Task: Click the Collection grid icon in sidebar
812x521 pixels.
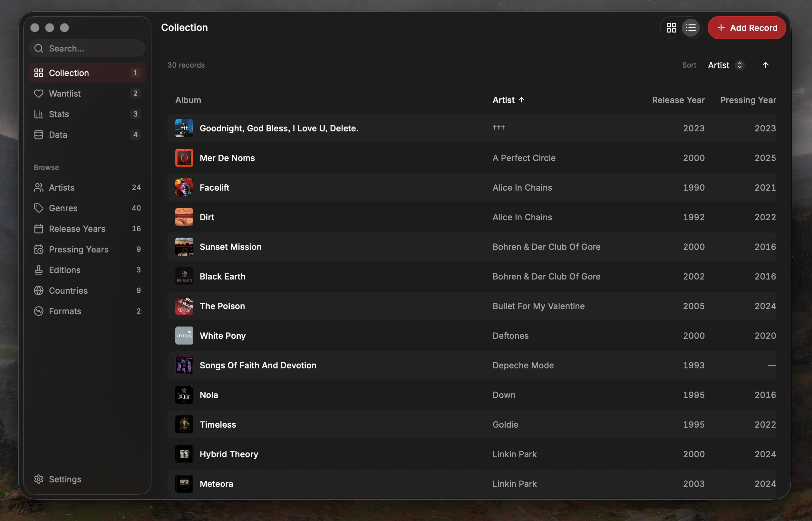Action: [39, 73]
